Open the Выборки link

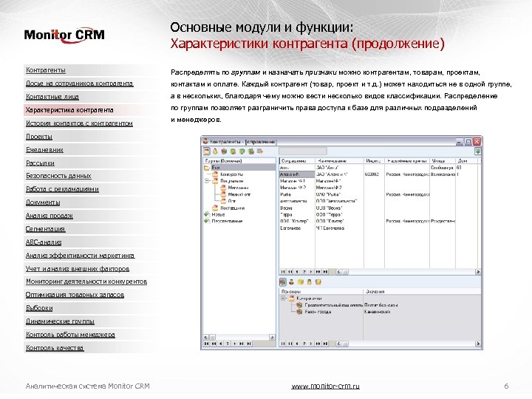(39, 308)
